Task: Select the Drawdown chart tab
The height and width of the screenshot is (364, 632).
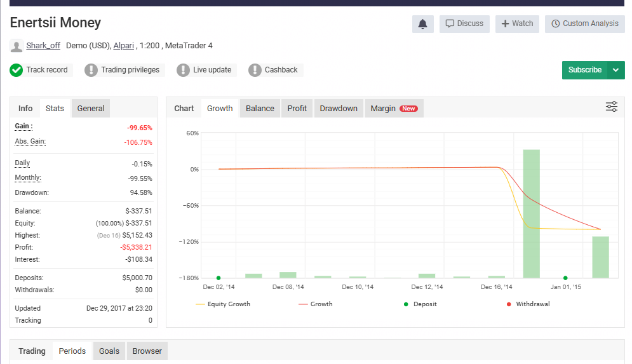Action: tap(339, 109)
